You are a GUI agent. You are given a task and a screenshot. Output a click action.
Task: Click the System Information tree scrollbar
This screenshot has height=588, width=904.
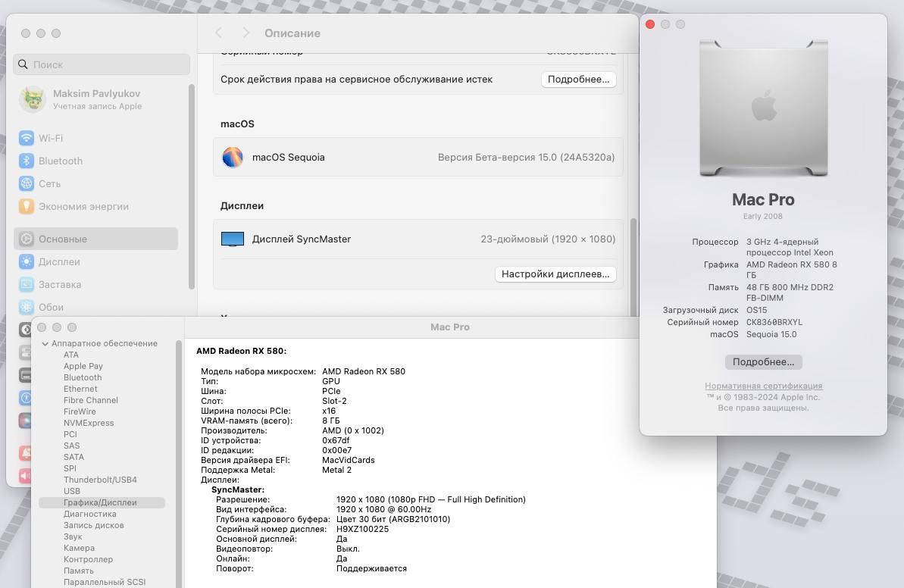pos(179,464)
